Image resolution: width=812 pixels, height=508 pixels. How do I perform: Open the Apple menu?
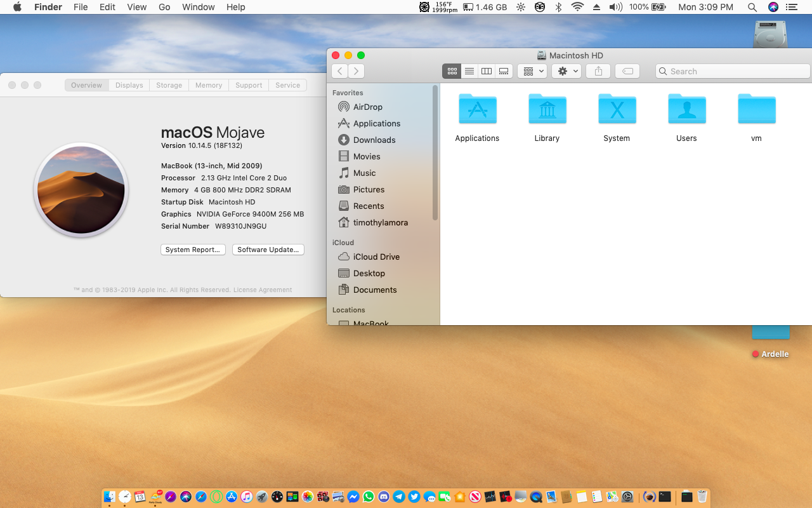click(17, 7)
